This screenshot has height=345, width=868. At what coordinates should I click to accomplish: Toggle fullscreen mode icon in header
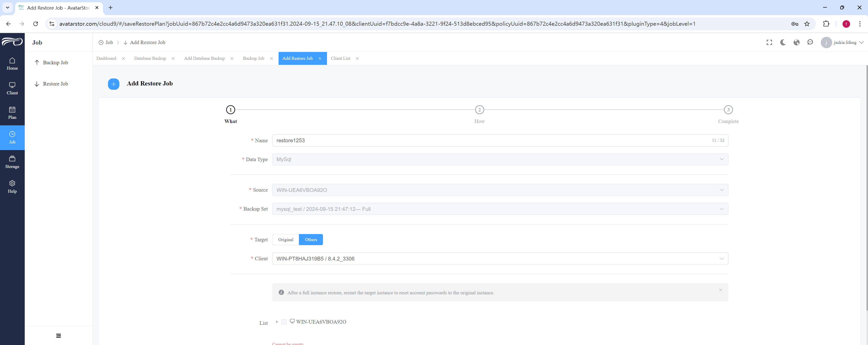point(769,42)
